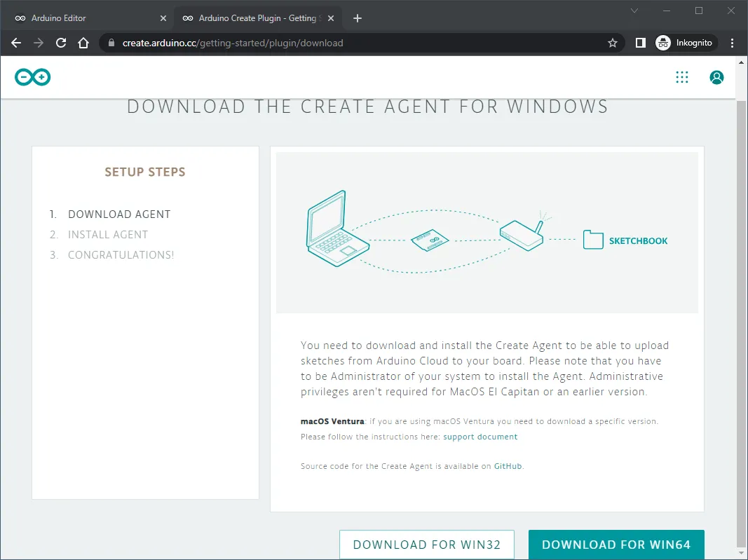
Task: Click Download for Win64 button
Action: (x=616, y=545)
